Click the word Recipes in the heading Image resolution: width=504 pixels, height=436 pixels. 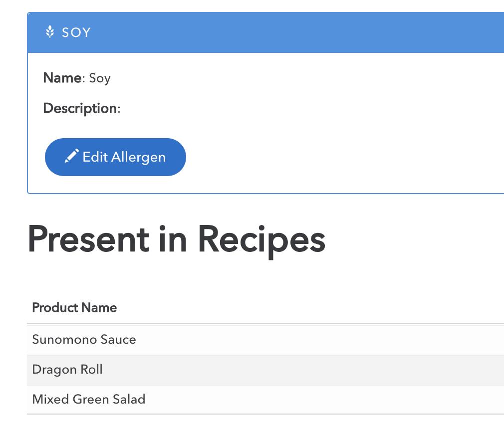pyautogui.click(x=261, y=239)
